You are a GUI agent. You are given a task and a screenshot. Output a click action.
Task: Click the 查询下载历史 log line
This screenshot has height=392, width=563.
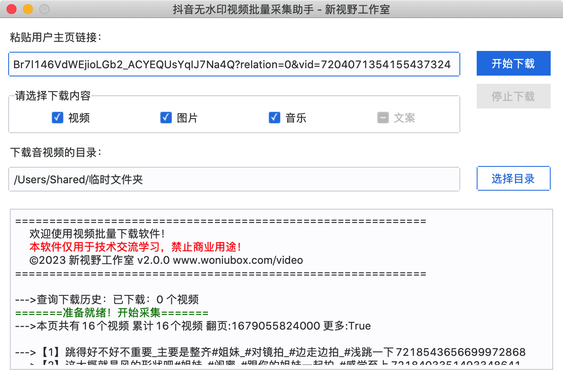[107, 300]
